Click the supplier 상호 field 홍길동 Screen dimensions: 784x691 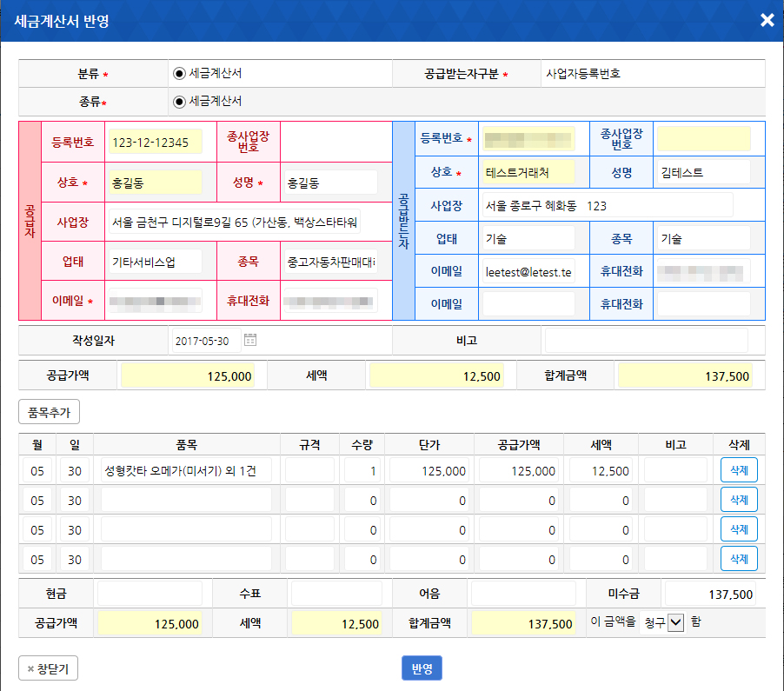tap(156, 183)
